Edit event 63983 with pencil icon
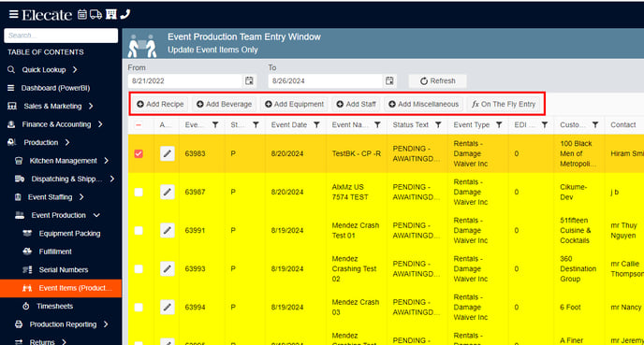Image resolution: width=644 pixels, height=345 pixels. pyautogui.click(x=168, y=154)
